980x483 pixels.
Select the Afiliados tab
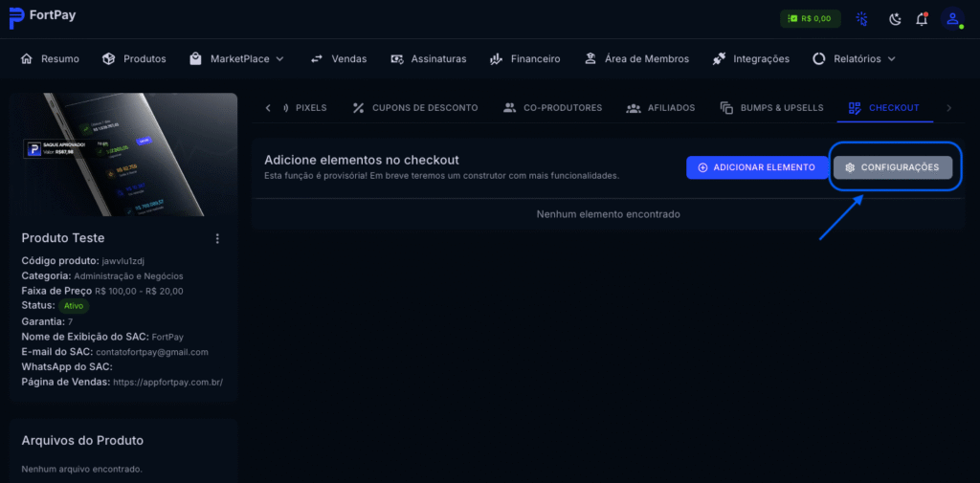[x=660, y=108]
